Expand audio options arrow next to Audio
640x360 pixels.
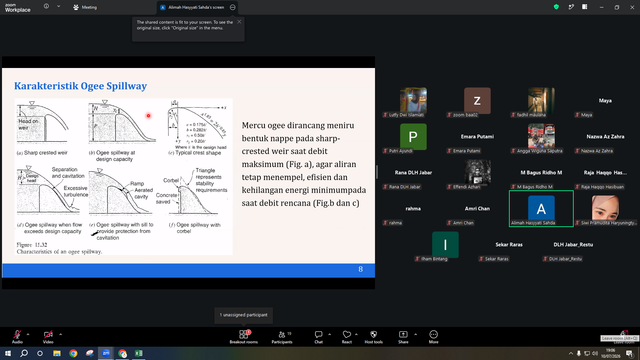pos(28,334)
